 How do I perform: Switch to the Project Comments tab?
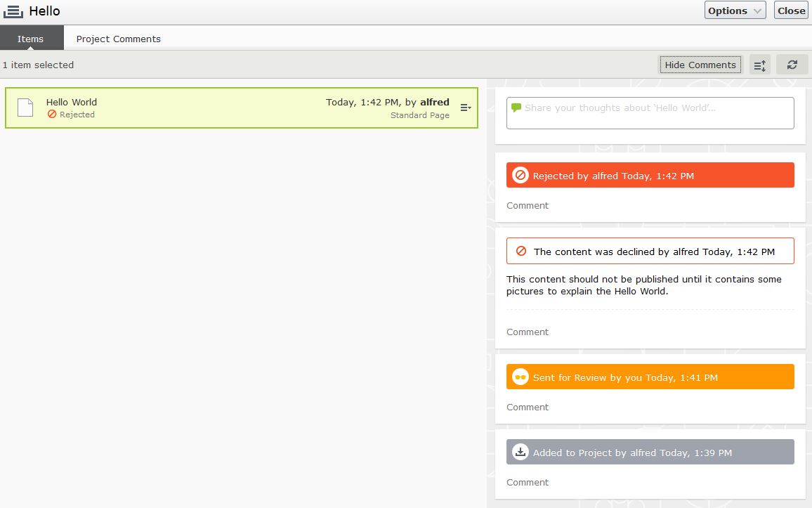pos(118,39)
